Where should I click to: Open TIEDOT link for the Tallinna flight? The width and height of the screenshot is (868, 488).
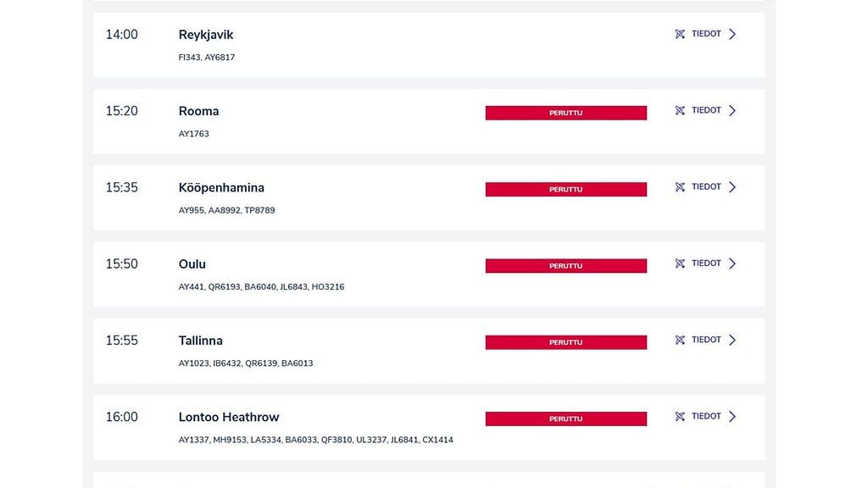pos(706,340)
